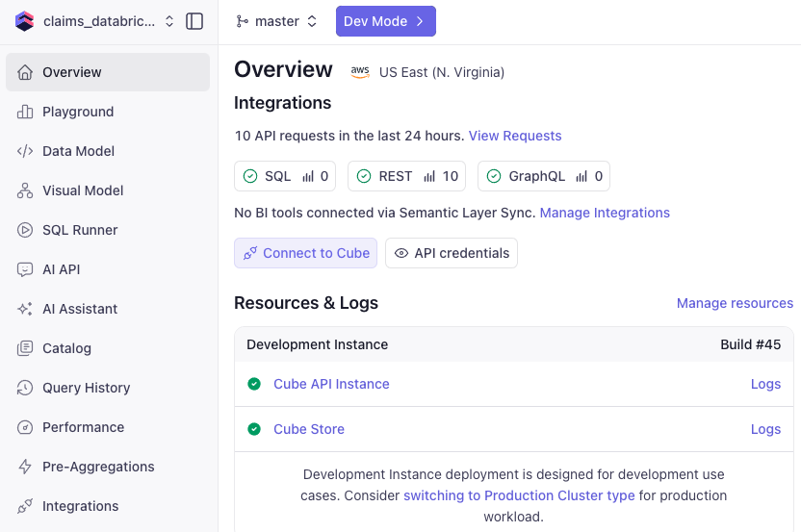Collapse the sidebar panel icon

click(x=194, y=21)
